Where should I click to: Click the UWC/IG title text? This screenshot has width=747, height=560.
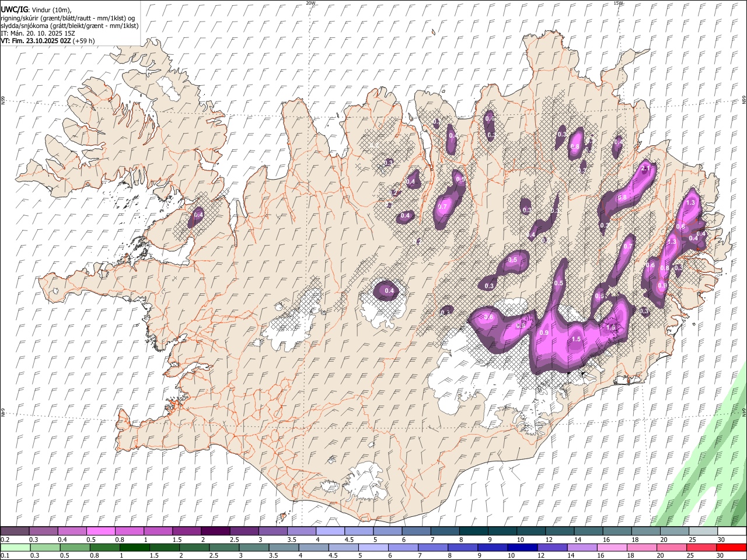coord(14,10)
